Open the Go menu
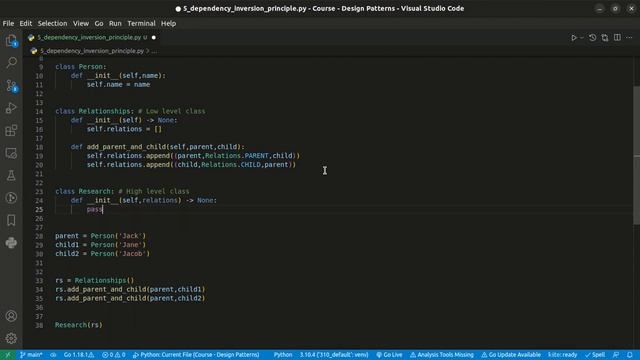Image resolution: width=640 pixels, height=360 pixels. (99, 23)
